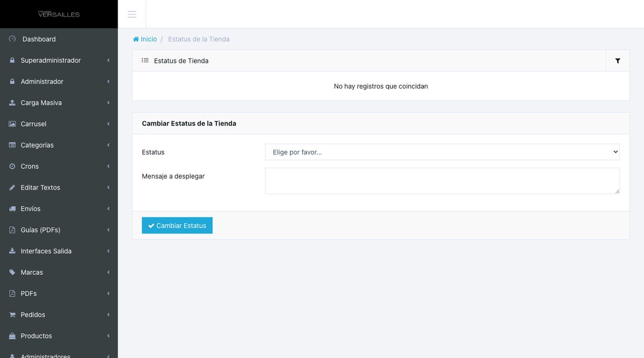Image resolution: width=644 pixels, height=358 pixels.
Task: Open the Editar Textos sidebar menu
Action: (x=59, y=187)
